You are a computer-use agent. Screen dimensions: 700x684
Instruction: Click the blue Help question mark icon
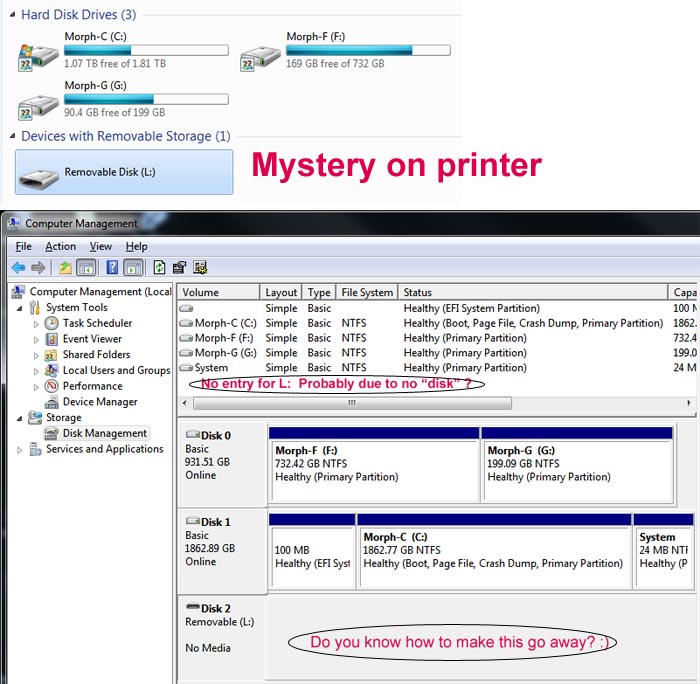pos(112,267)
